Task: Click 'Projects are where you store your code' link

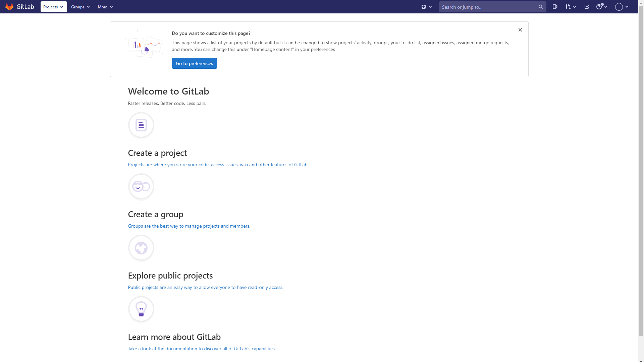Action: [218, 165]
